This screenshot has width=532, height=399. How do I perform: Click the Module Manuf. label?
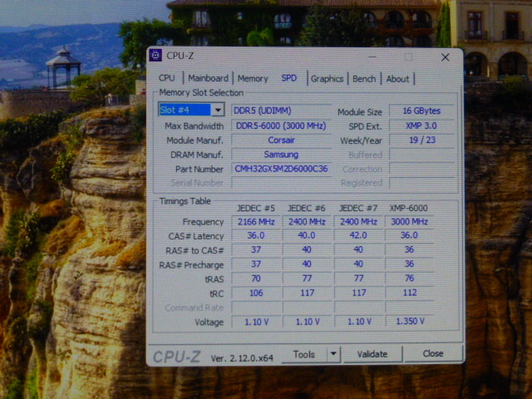click(195, 140)
